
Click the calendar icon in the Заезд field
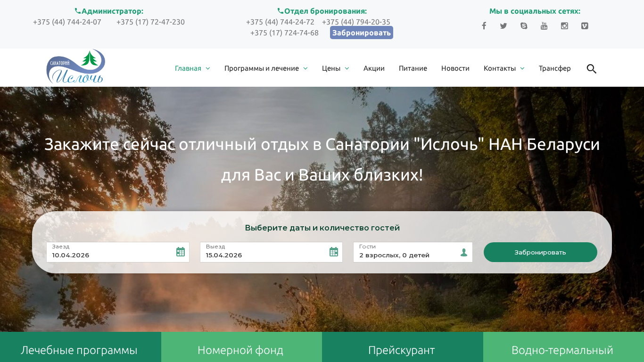181,252
